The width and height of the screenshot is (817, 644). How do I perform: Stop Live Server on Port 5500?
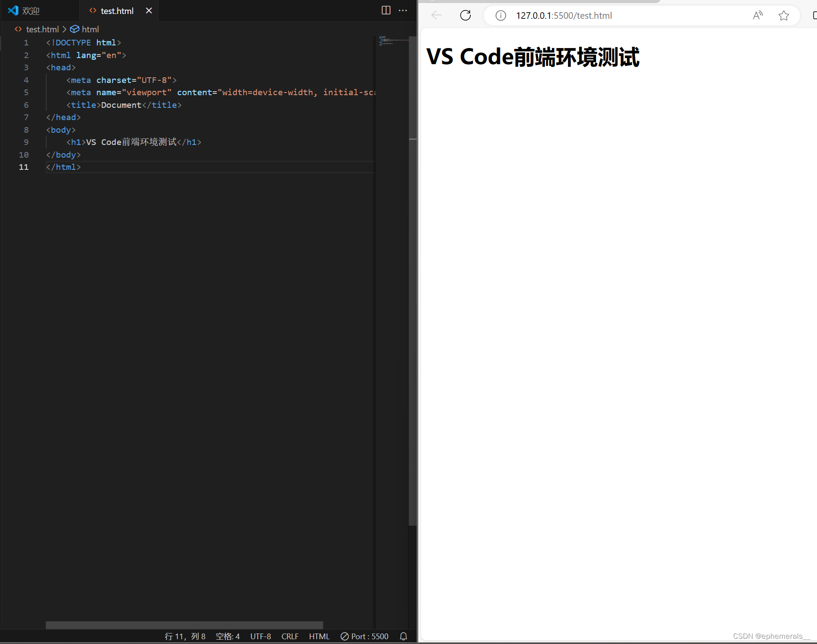pyautogui.click(x=365, y=637)
